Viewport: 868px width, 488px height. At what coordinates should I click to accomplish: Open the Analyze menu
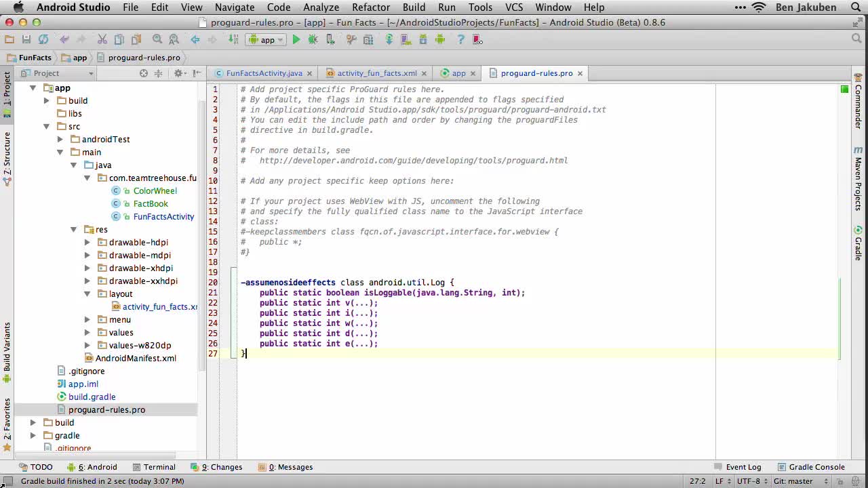click(x=321, y=7)
